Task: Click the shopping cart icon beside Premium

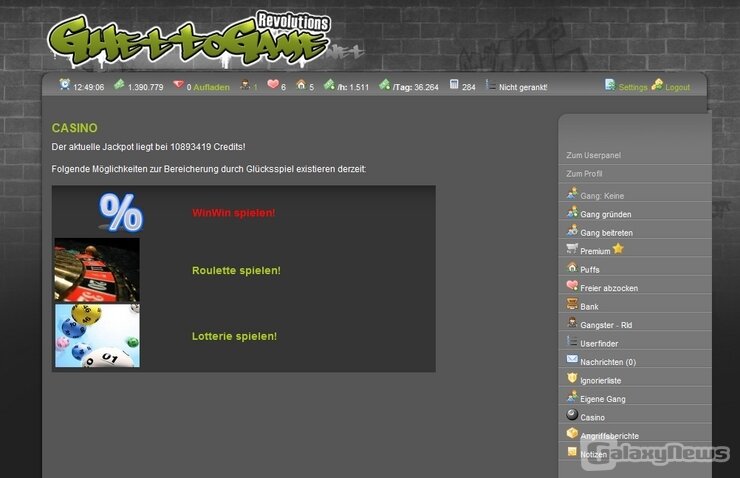Action: 572,248
